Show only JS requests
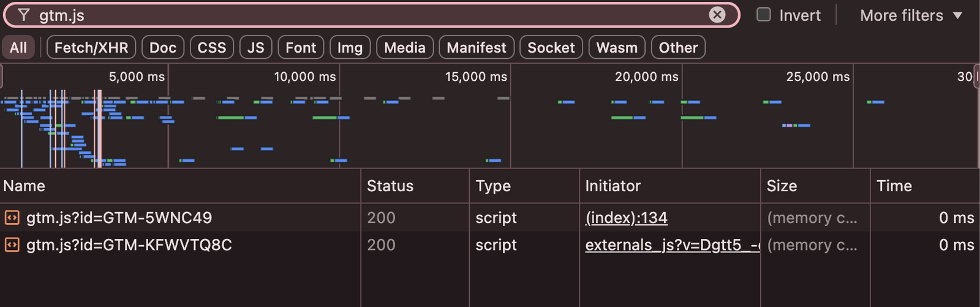 click(x=255, y=48)
